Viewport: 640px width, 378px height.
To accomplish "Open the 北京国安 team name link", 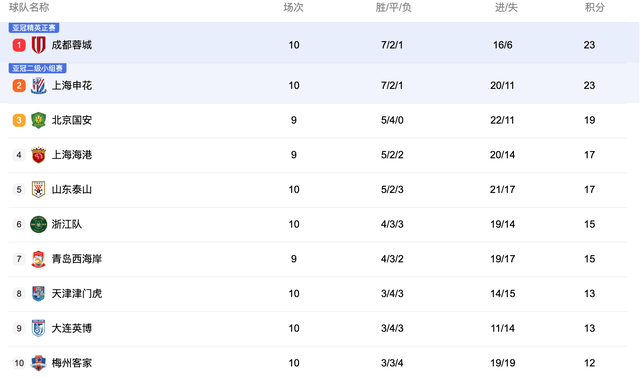I will click(x=72, y=120).
